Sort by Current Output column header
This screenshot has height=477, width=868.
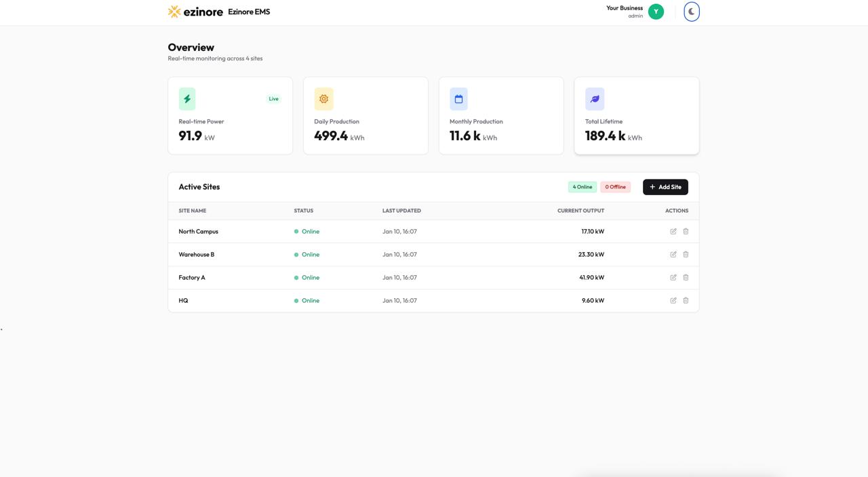coord(580,211)
